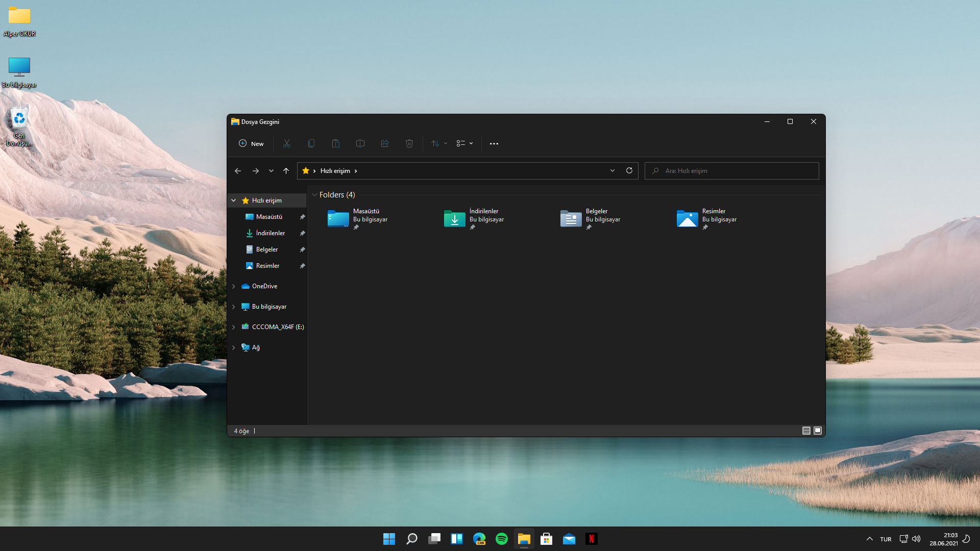The width and height of the screenshot is (980, 551).
Task: Click the New button
Action: 251,143
